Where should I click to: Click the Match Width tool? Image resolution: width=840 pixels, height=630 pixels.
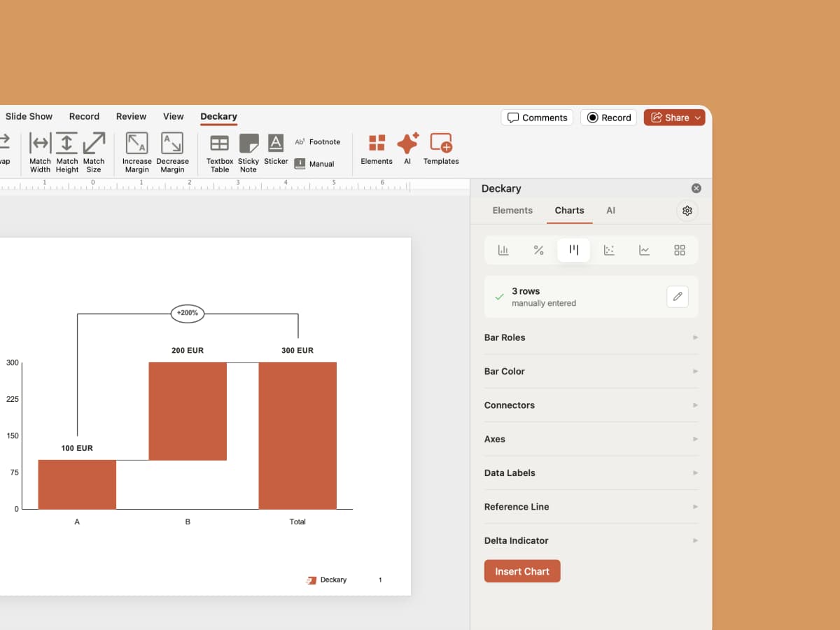(x=40, y=153)
